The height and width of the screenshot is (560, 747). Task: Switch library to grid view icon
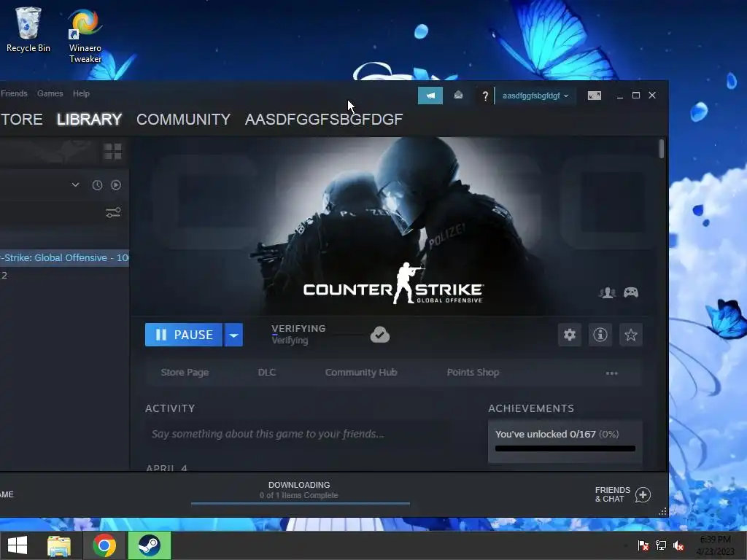click(113, 152)
